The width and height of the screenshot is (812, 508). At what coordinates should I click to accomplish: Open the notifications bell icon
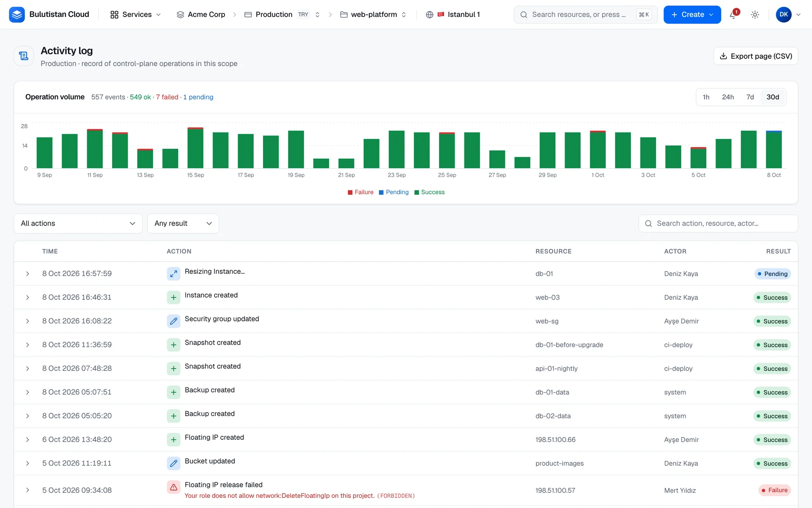tap(734, 14)
